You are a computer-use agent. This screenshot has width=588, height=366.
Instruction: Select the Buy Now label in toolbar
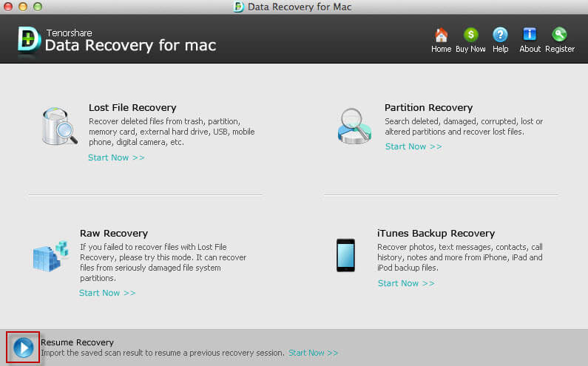pyautogui.click(x=470, y=49)
